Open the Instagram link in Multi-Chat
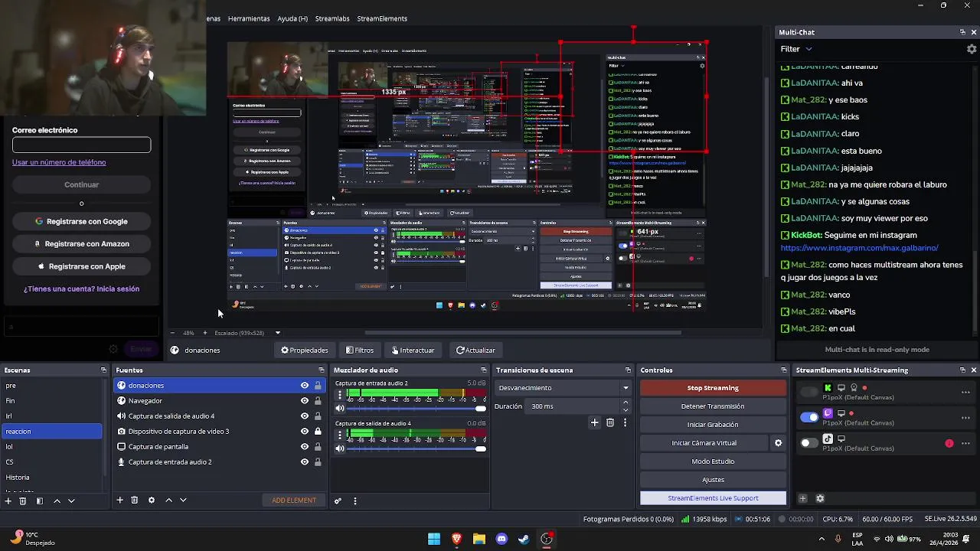 [859, 248]
